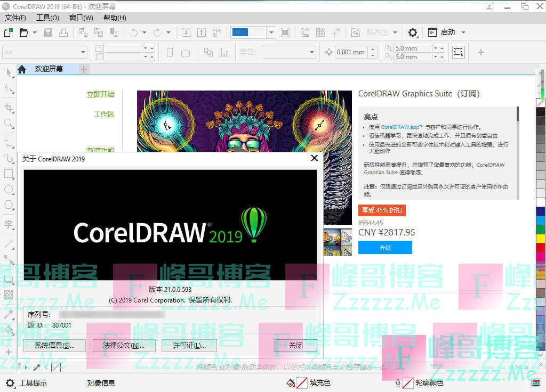Open the 工作区 workspace link
546x392 pixels.
(104, 114)
